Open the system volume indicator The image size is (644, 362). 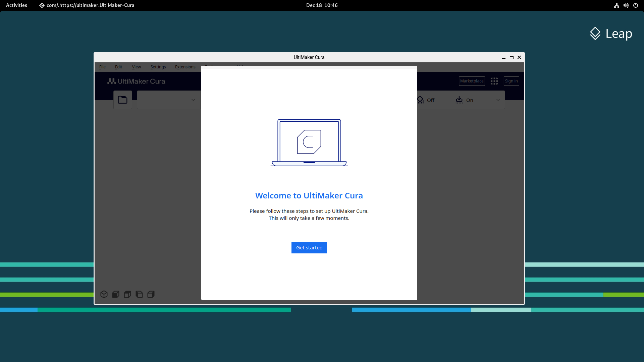pyautogui.click(x=626, y=5)
